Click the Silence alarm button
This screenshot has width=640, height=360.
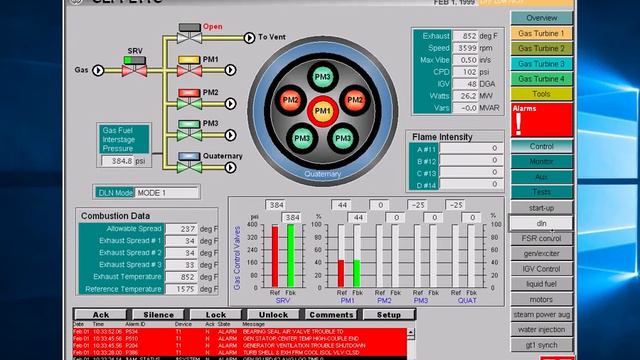tap(158, 315)
